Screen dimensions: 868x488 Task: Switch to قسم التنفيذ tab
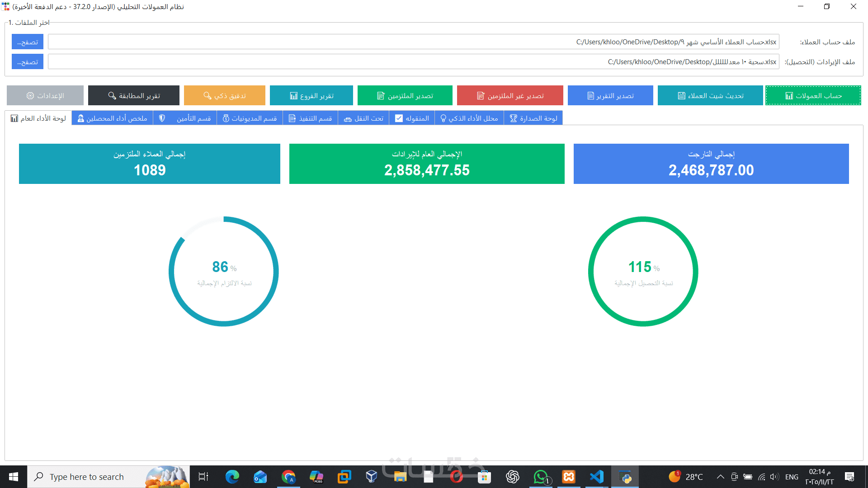pos(311,118)
